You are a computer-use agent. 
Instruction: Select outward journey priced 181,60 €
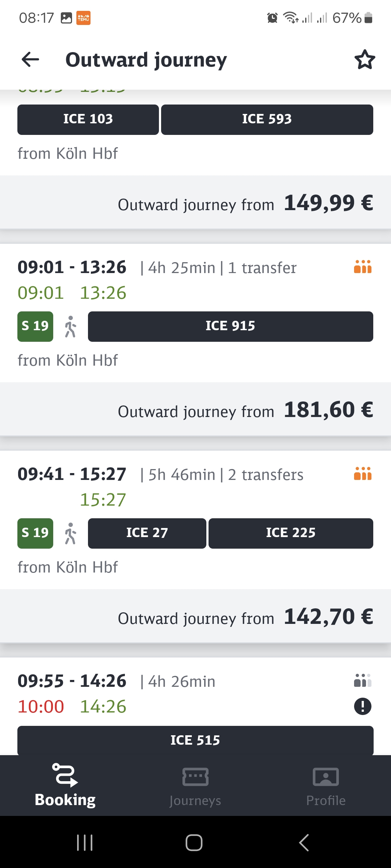(195, 409)
